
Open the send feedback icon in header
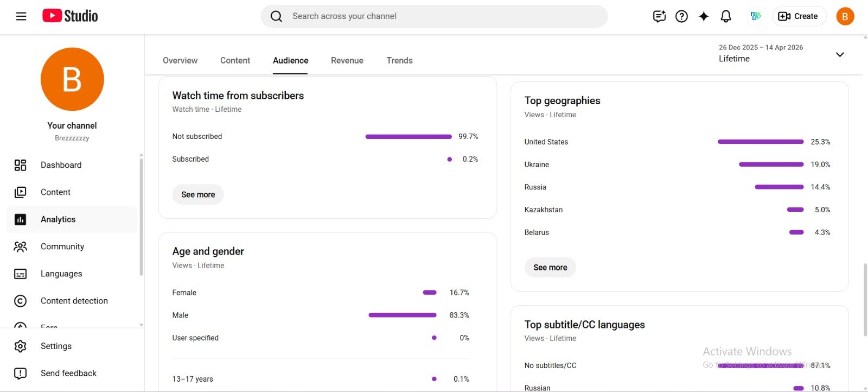(659, 16)
